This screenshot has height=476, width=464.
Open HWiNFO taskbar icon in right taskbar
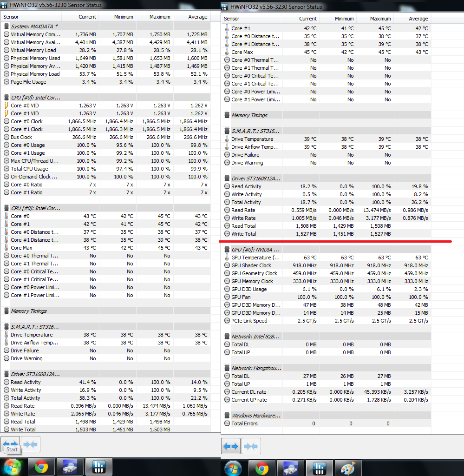pyautogui.click(x=320, y=468)
